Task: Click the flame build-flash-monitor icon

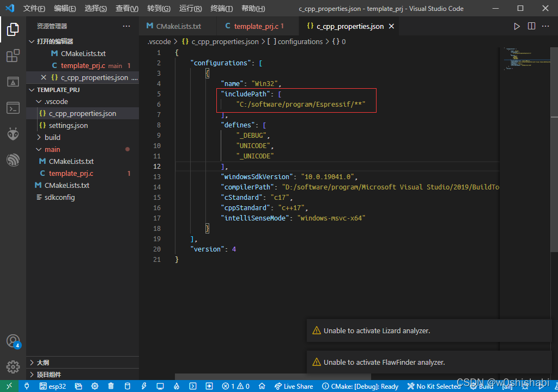Action: (x=177, y=386)
